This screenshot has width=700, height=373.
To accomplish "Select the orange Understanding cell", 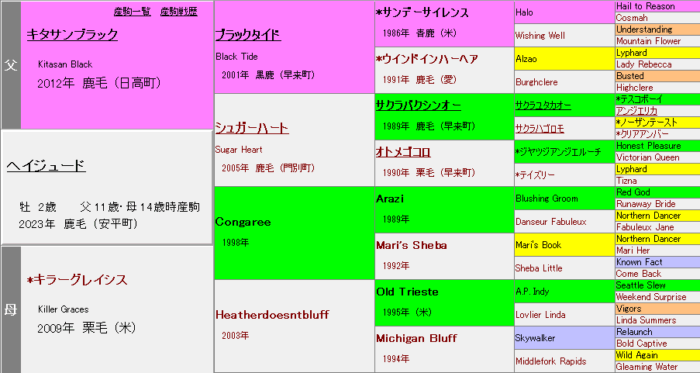I will pos(657,29).
